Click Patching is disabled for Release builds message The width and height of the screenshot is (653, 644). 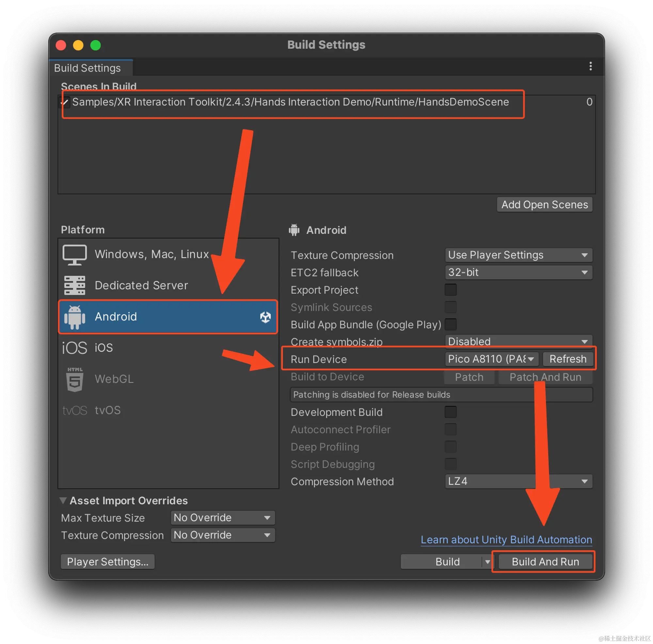pyautogui.click(x=441, y=395)
